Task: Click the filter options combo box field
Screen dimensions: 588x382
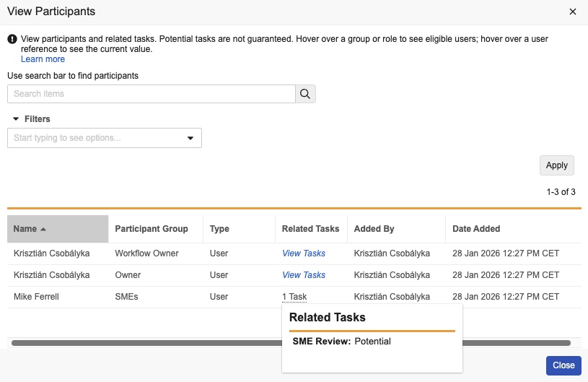Action: (x=94, y=138)
